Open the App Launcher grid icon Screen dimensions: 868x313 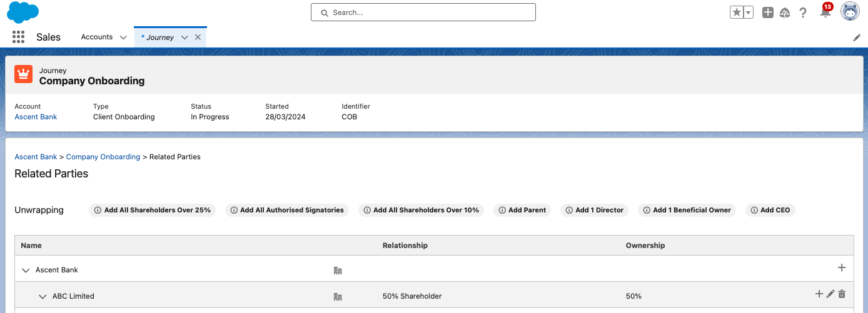pyautogui.click(x=18, y=37)
